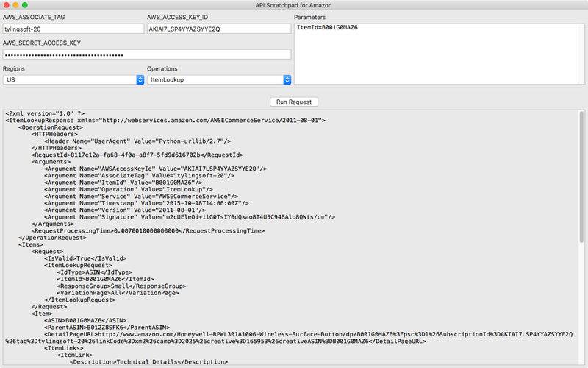The image size is (588, 368).
Task: Open the Regions dropdown showing US
Action: click(x=73, y=79)
